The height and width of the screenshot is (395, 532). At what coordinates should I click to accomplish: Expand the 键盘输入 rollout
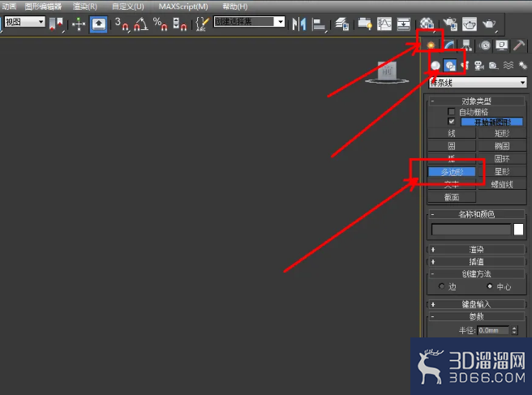pyautogui.click(x=477, y=304)
